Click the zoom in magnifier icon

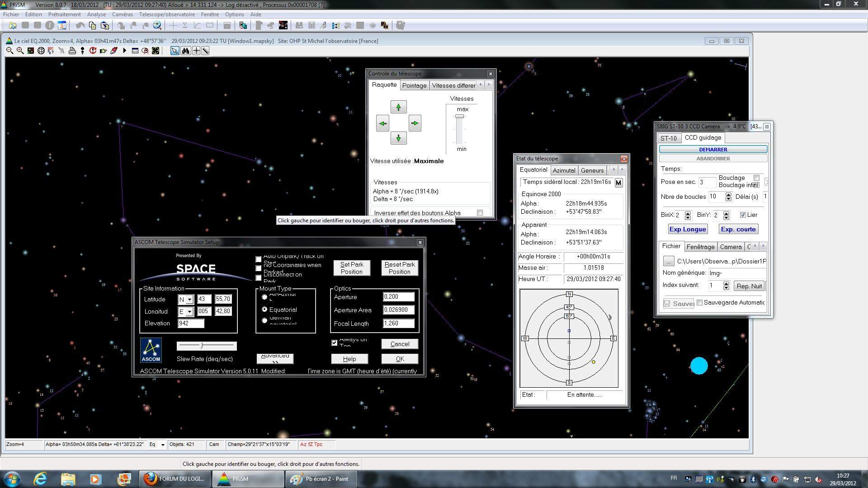[x=20, y=51]
